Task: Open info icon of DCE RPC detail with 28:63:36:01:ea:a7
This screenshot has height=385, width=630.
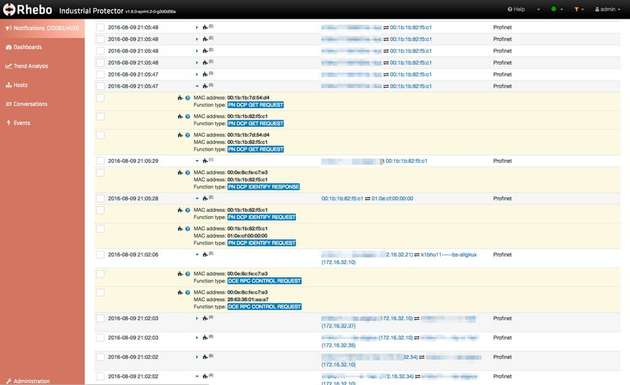Action: (187, 292)
